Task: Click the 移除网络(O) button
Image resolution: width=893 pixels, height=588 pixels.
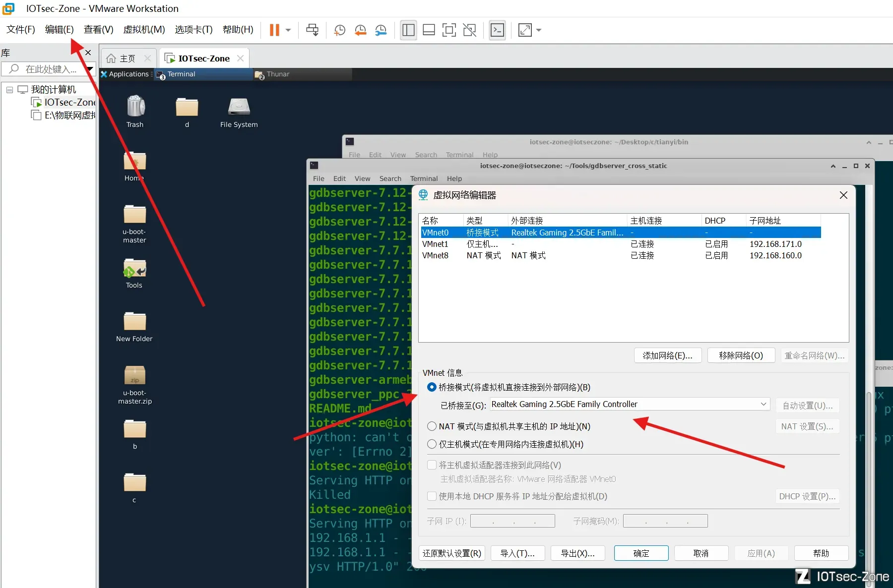Action: tap(741, 355)
